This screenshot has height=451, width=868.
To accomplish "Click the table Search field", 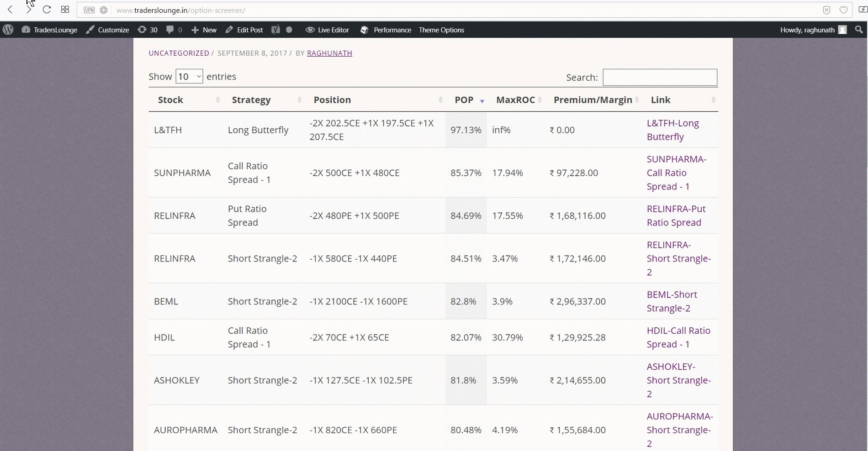I will [660, 77].
